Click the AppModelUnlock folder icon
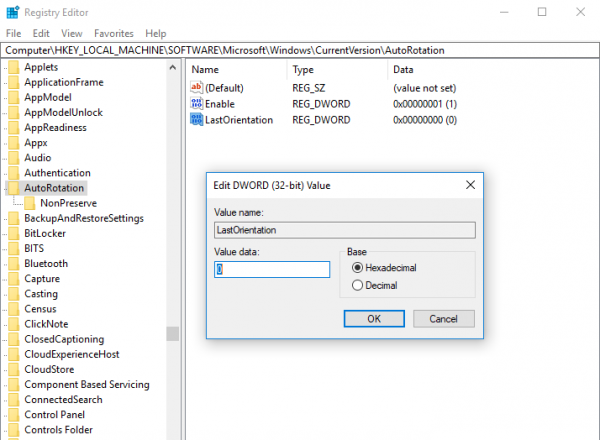600x440 pixels. 14,112
